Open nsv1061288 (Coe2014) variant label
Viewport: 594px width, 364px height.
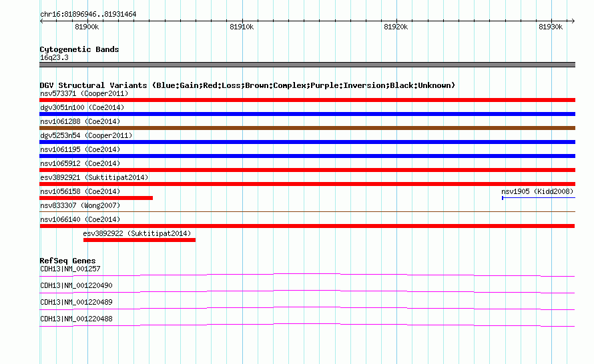tap(80, 121)
